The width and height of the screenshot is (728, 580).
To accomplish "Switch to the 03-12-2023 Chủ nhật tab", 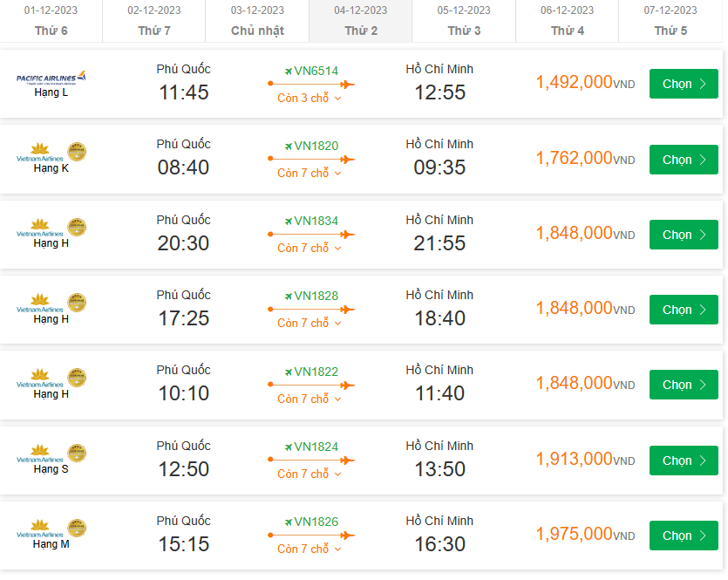I will (257, 21).
